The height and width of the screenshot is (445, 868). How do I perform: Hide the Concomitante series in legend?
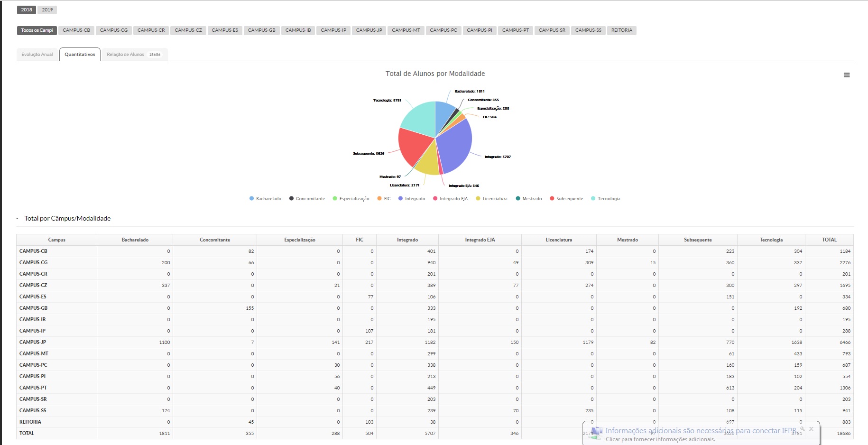click(x=307, y=199)
